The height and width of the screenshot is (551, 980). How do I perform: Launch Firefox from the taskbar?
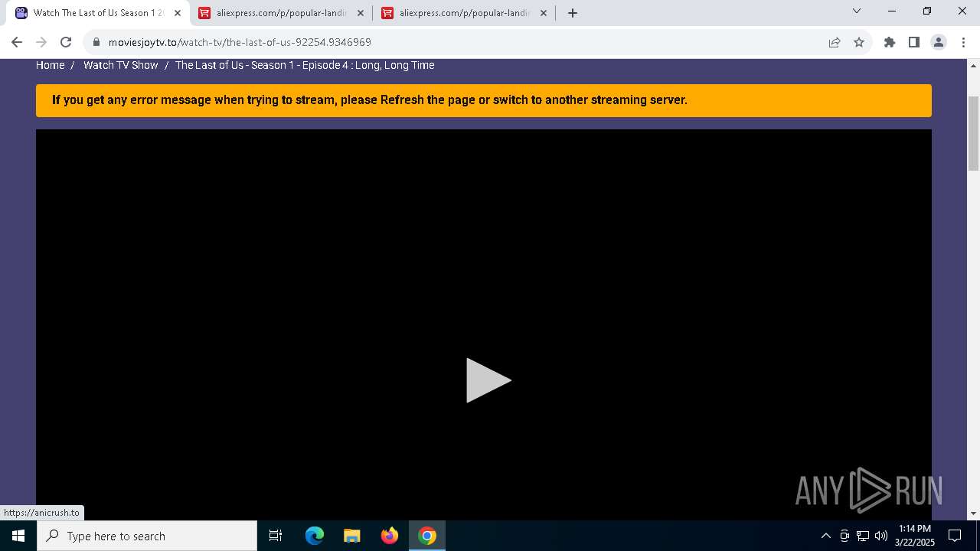[390, 536]
